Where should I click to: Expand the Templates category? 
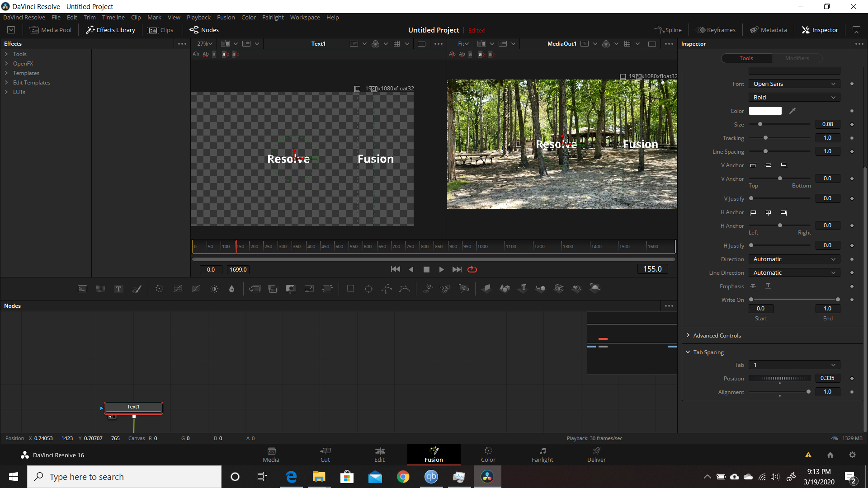tap(6, 73)
